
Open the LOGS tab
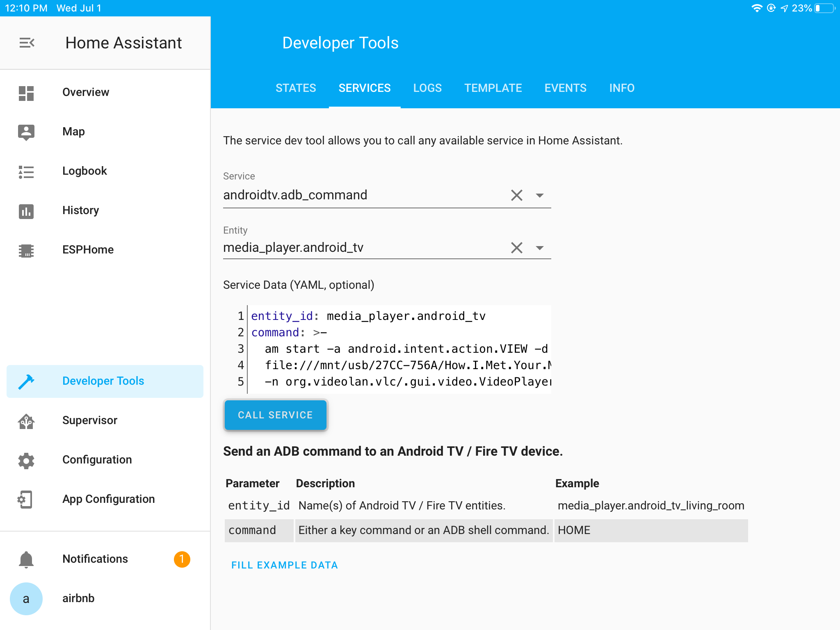tap(427, 88)
